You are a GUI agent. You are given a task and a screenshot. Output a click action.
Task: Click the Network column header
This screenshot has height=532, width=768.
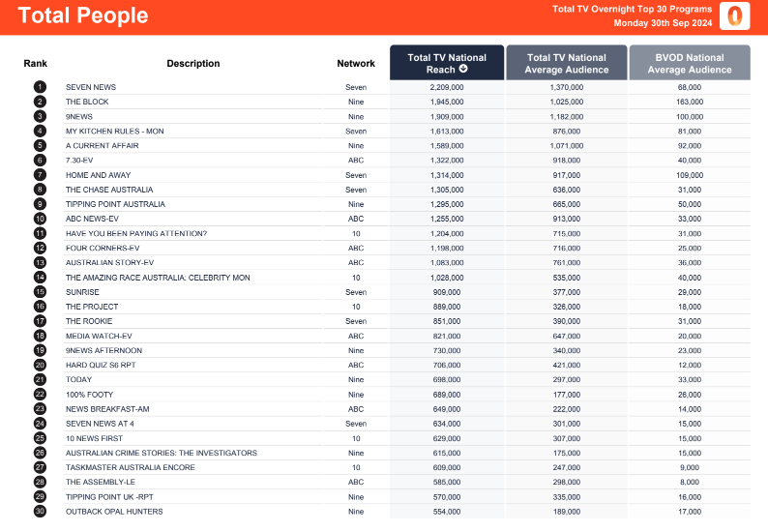point(356,63)
